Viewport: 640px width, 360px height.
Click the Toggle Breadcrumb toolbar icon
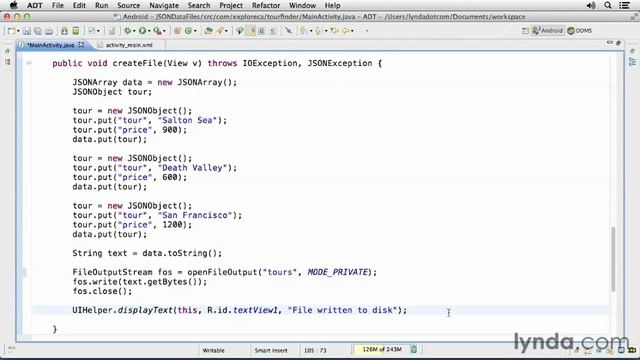(240, 31)
